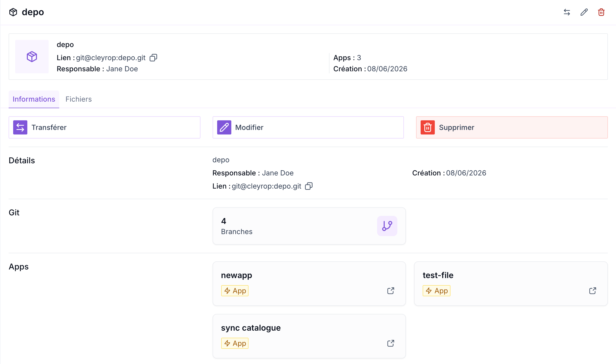Click the transfer arrows icon in header
Screen dimensions: 616x364
(x=567, y=12)
